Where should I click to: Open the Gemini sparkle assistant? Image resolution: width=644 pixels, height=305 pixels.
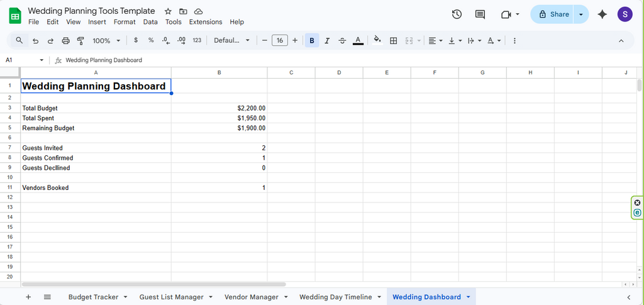pos(602,14)
